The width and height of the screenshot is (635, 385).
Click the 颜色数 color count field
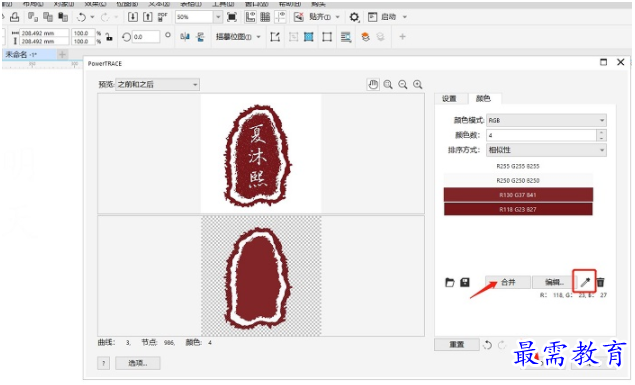[541, 135]
